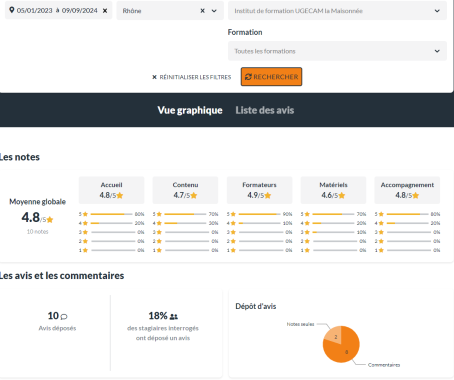Click Réinitialiser les filtres link

click(x=192, y=77)
